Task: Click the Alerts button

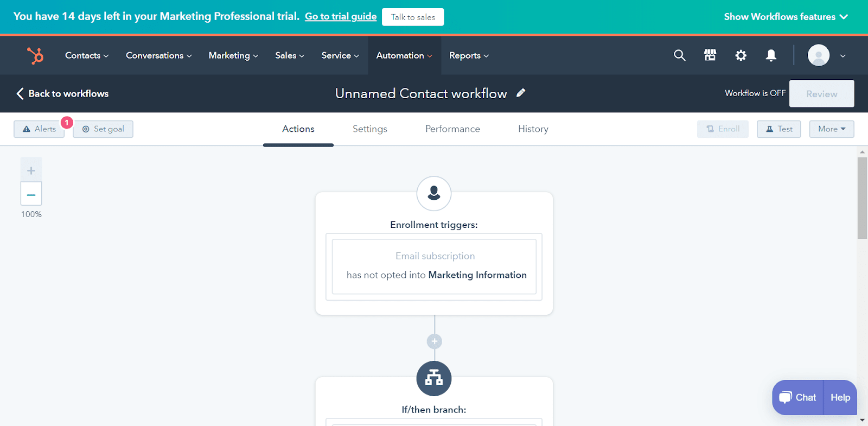Action: tap(39, 129)
